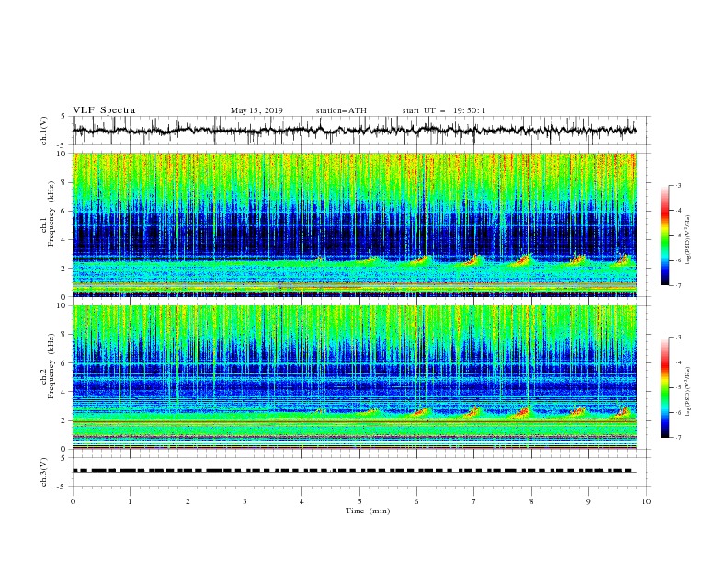Viewport: 728px width, 563px height.
Task: Click time tick label '7' on x-axis
Action: [x=474, y=501]
